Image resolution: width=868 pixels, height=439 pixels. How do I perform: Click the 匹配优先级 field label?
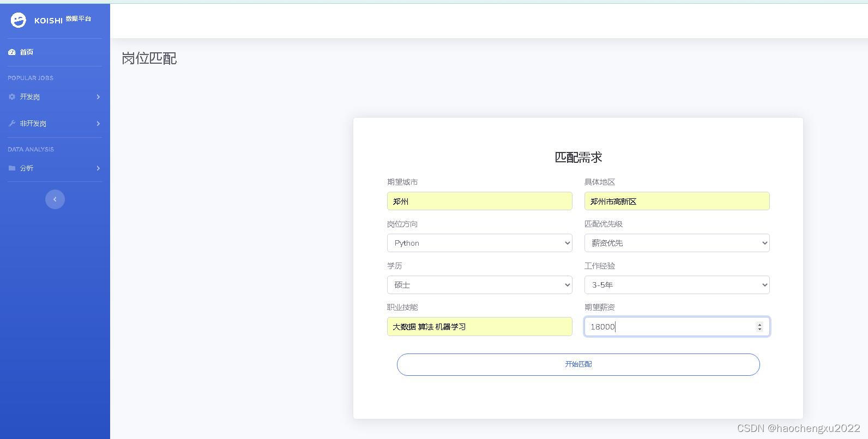point(604,224)
